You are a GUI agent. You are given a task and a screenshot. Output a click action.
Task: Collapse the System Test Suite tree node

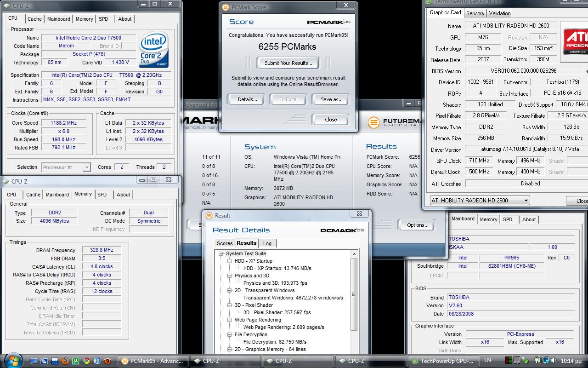[x=221, y=253]
